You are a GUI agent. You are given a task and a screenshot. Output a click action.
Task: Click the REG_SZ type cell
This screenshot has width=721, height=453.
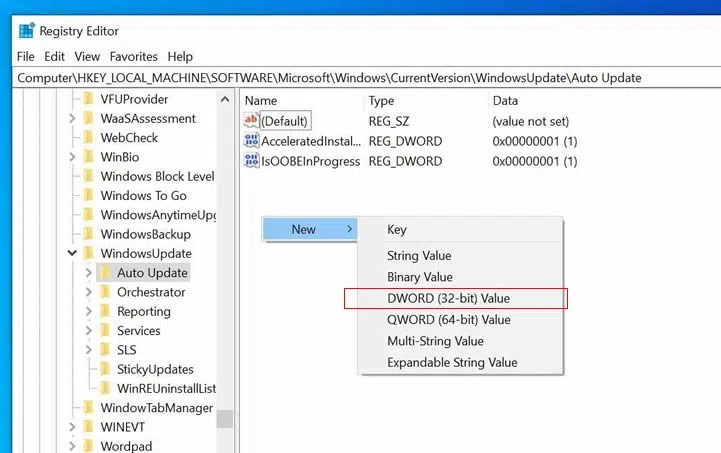[x=389, y=121]
